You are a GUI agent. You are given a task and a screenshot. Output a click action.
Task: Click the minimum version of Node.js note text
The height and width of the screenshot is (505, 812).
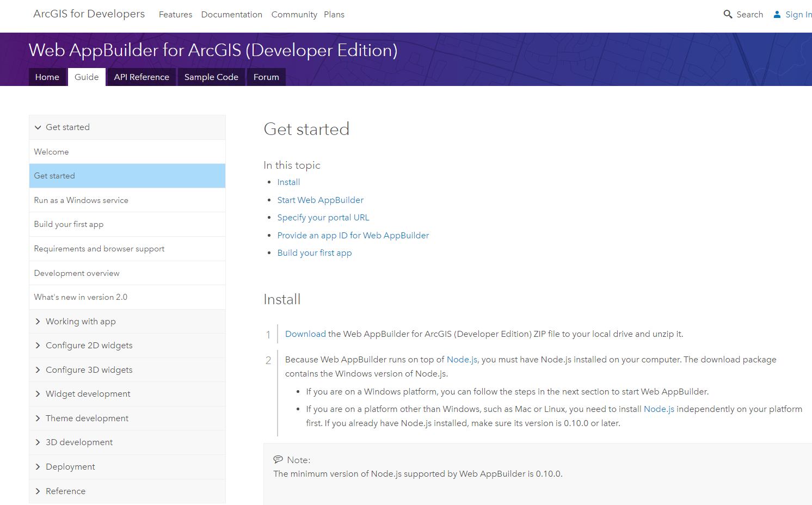pos(418,474)
